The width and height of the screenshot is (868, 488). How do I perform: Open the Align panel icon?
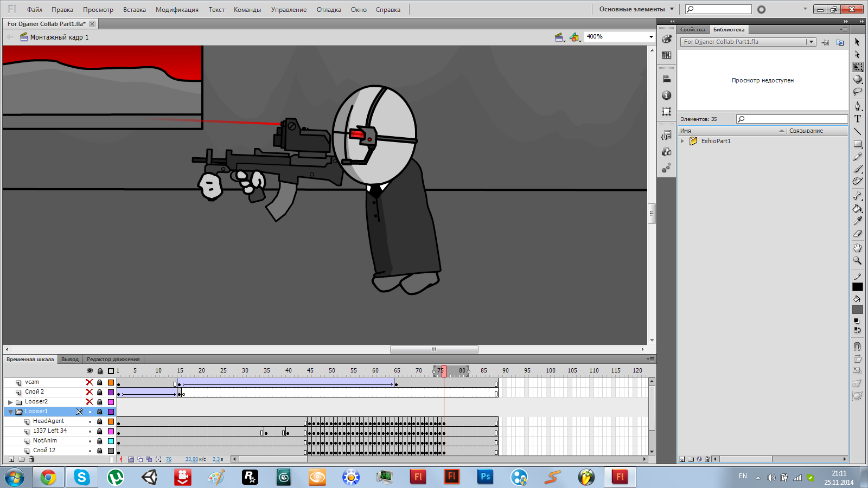click(x=667, y=79)
